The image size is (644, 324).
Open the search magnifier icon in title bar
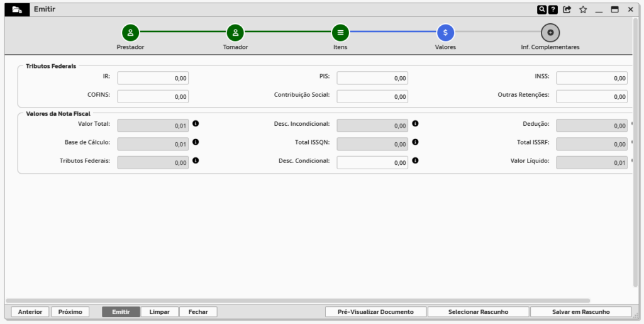(541, 10)
